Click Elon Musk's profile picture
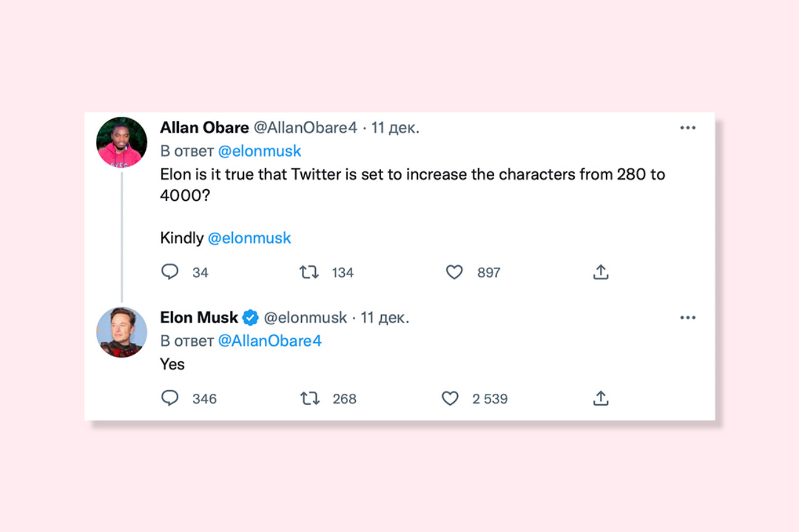Image resolution: width=799 pixels, height=532 pixels. click(x=121, y=332)
